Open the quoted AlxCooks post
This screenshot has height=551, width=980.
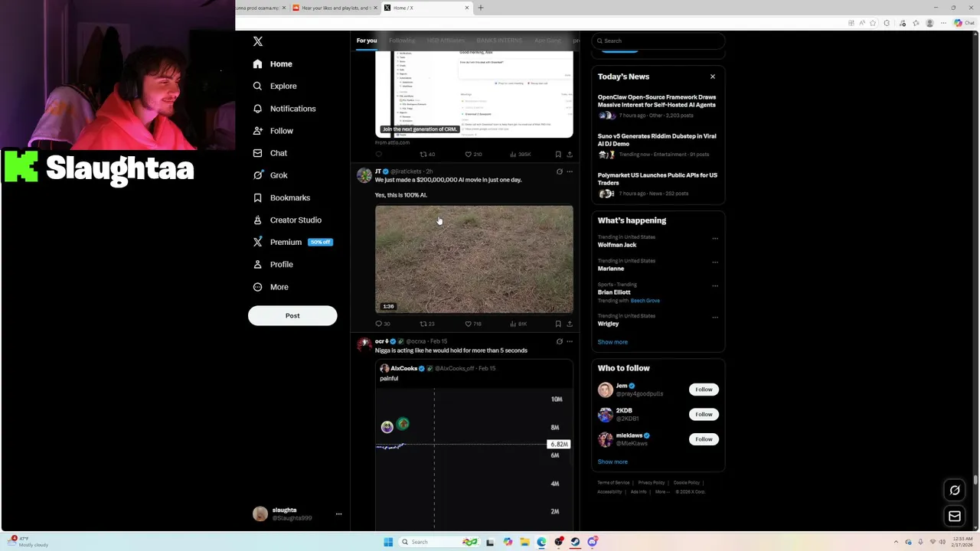[474, 444]
